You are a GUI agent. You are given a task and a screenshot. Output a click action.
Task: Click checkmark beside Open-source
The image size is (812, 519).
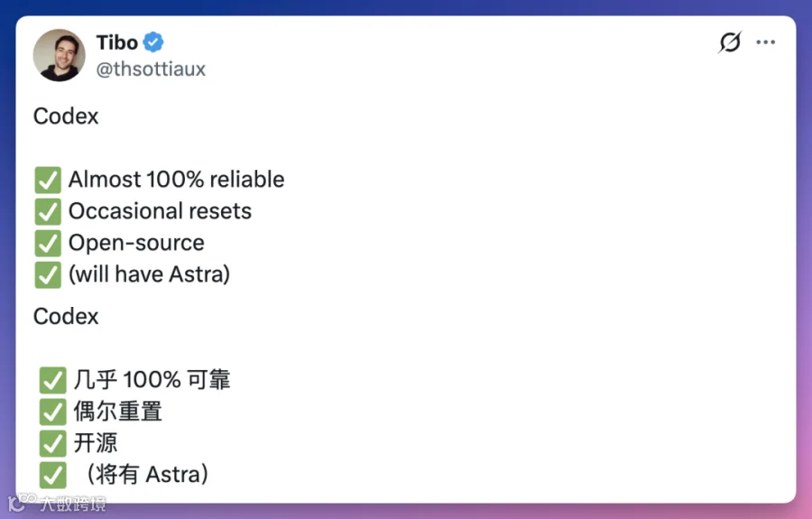(48, 243)
